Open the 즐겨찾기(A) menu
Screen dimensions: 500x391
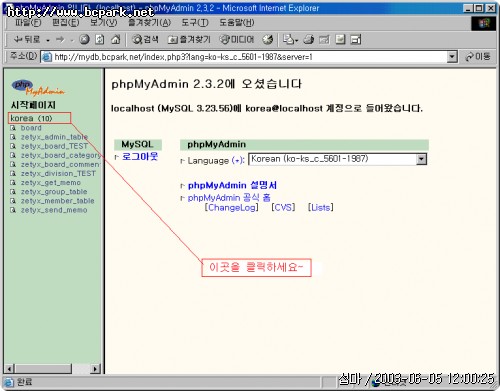(150, 23)
